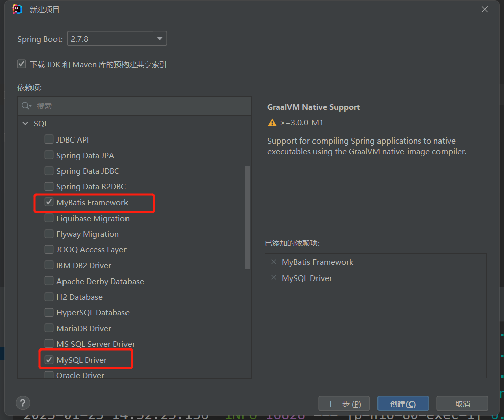
Task: Remove MyBatis Framework from added dependencies
Action: pyautogui.click(x=274, y=262)
